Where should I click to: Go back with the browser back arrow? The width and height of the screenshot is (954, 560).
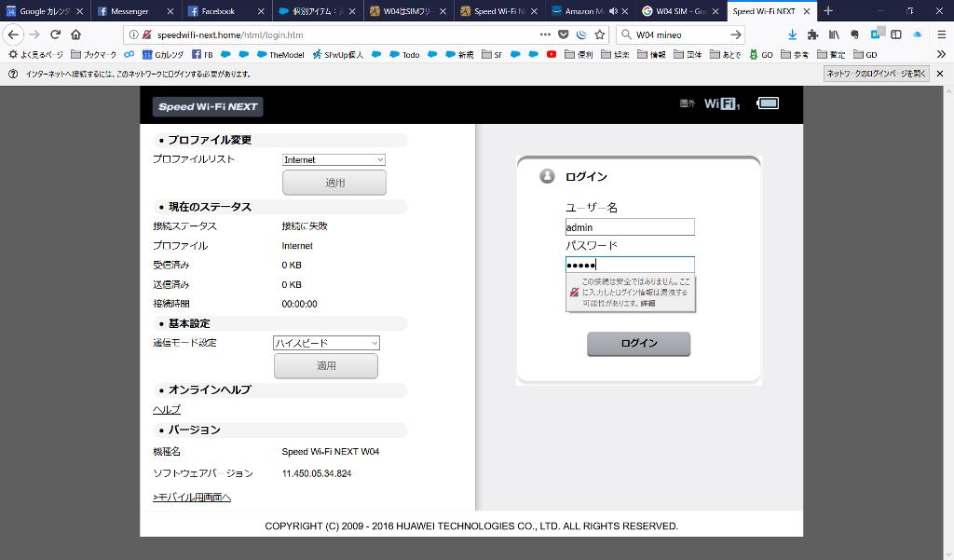click(13, 34)
